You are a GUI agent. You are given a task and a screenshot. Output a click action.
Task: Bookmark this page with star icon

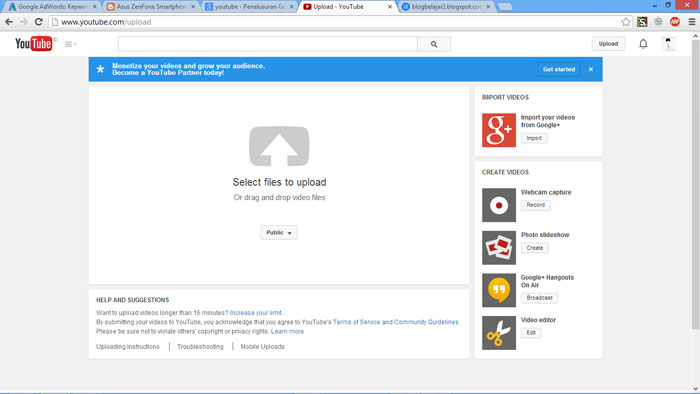(x=626, y=22)
